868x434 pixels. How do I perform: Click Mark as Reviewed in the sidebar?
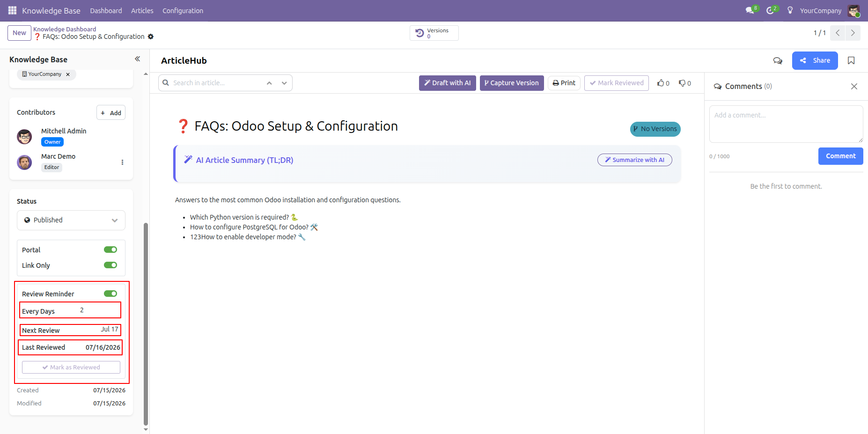pyautogui.click(x=71, y=367)
